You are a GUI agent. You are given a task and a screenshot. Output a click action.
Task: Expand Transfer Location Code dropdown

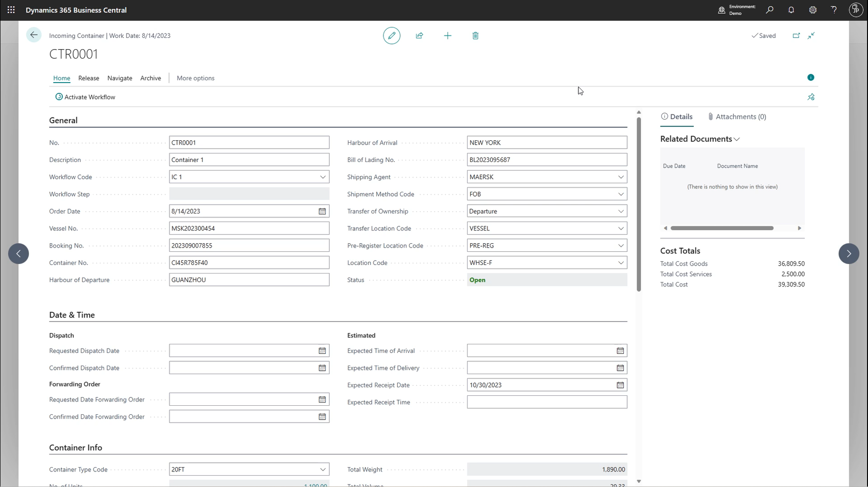(x=621, y=229)
